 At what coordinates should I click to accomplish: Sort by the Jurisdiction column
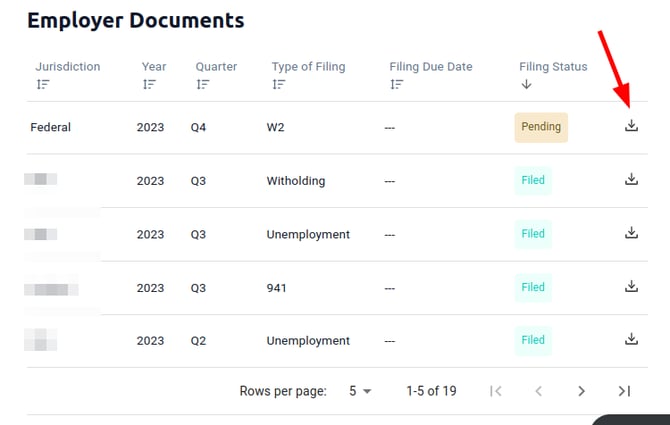tap(43, 85)
